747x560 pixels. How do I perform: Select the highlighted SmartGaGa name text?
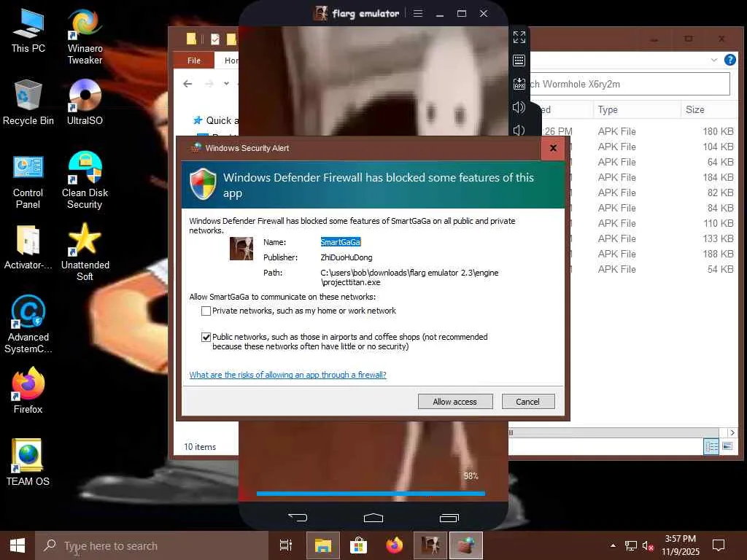click(x=341, y=242)
